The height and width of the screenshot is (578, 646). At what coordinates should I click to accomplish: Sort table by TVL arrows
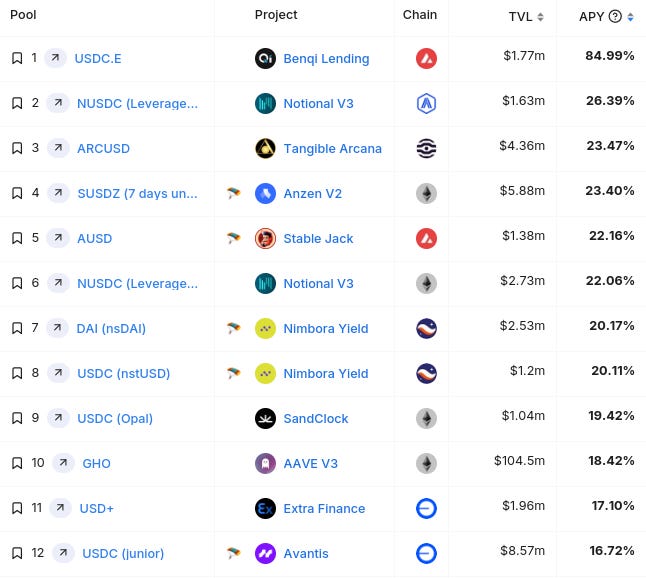tap(541, 17)
